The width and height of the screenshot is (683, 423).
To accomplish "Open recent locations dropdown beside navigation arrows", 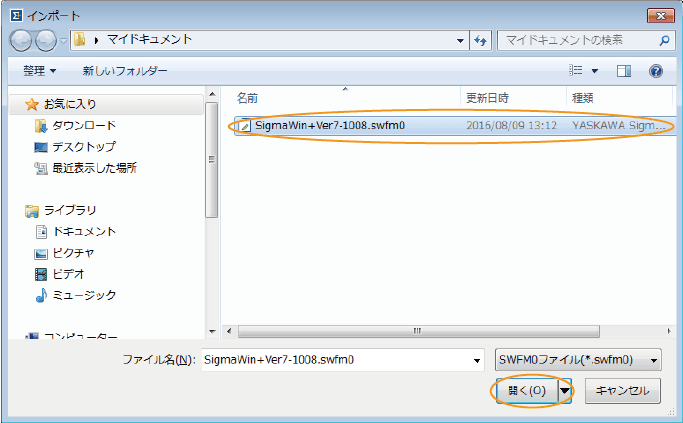I will (x=63, y=41).
